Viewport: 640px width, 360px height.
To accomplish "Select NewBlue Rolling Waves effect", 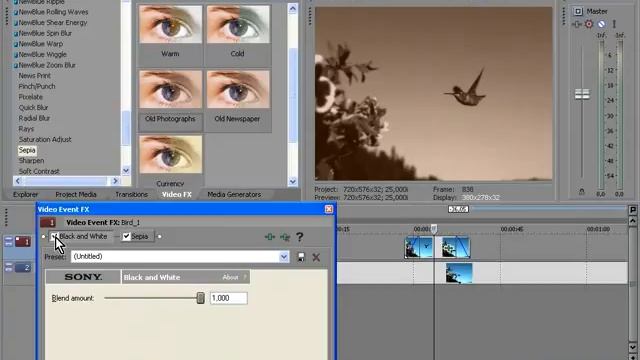I will (x=53, y=12).
